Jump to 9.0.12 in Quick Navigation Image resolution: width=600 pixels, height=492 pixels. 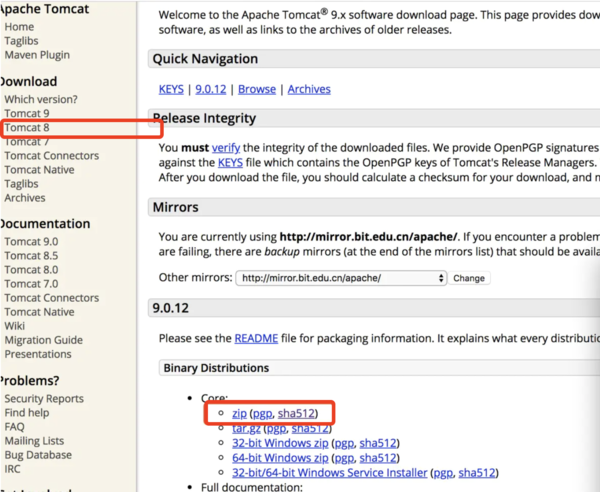click(211, 89)
